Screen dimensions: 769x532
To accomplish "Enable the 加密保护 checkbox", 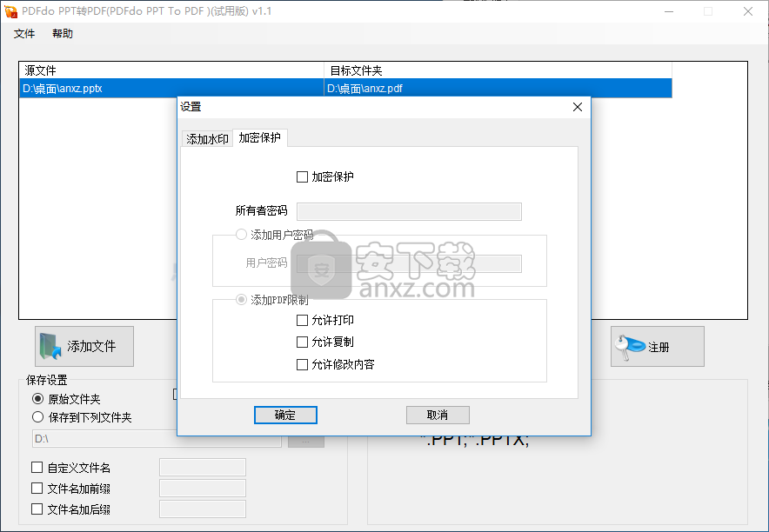I will (x=302, y=176).
